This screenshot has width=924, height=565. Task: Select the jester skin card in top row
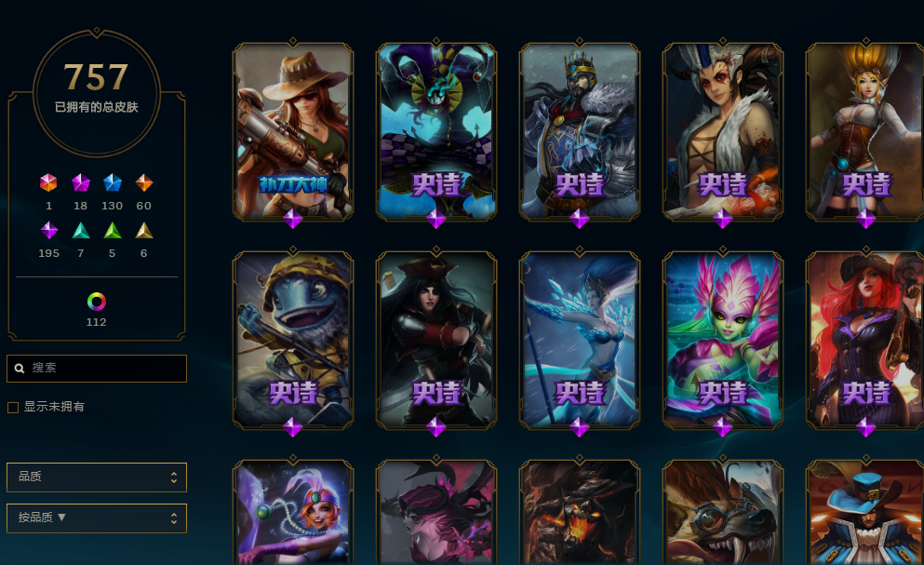tap(436, 132)
